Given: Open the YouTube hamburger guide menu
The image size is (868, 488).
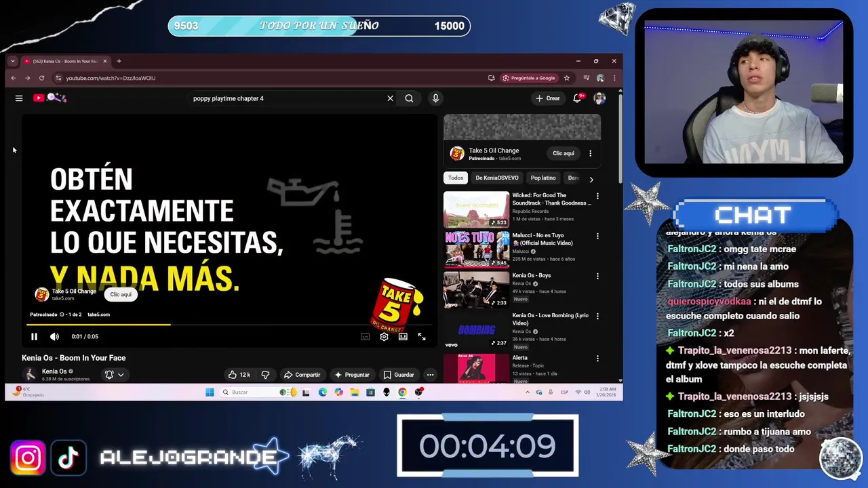Looking at the screenshot, I should [x=19, y=98].
